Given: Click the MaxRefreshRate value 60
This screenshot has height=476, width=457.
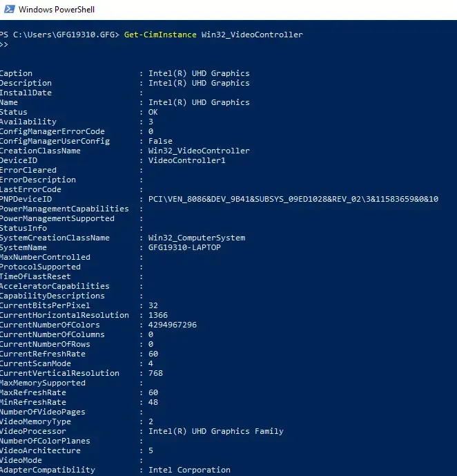Looking at the screenshot, I should pos(153,392).
